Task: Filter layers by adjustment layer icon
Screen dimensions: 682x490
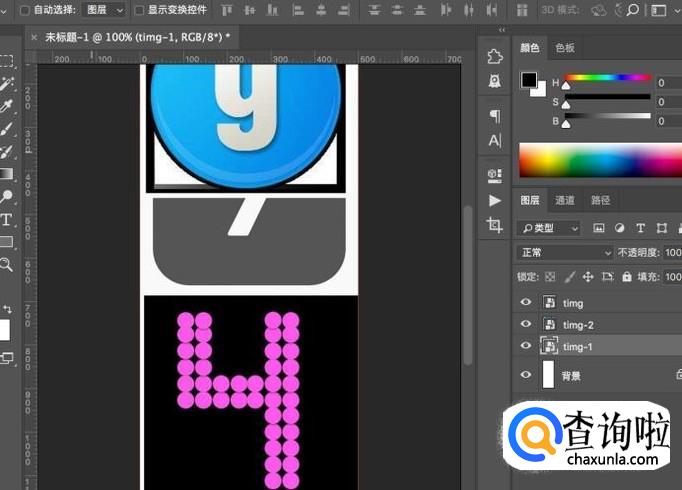Action: [619, 229]
